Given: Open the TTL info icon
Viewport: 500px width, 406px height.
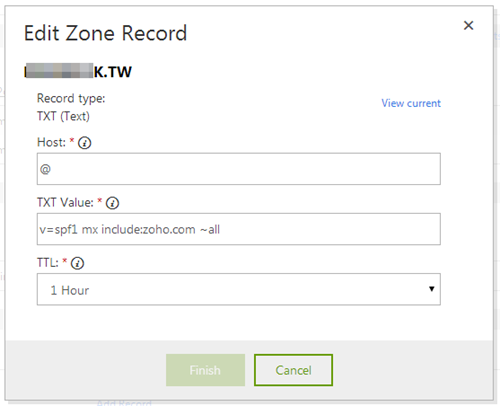Looking at the screenshot, I should pyautogui.click(x=77, y=263).
